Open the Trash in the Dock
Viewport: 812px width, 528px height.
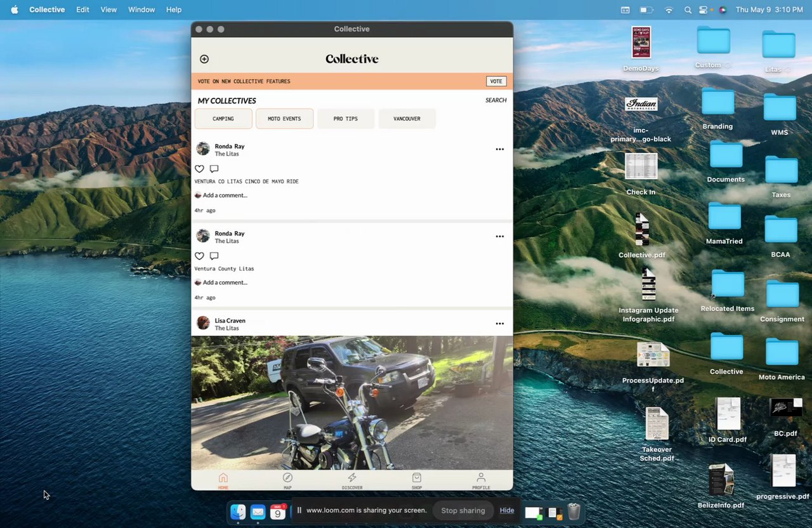click(x=573, y=511)
